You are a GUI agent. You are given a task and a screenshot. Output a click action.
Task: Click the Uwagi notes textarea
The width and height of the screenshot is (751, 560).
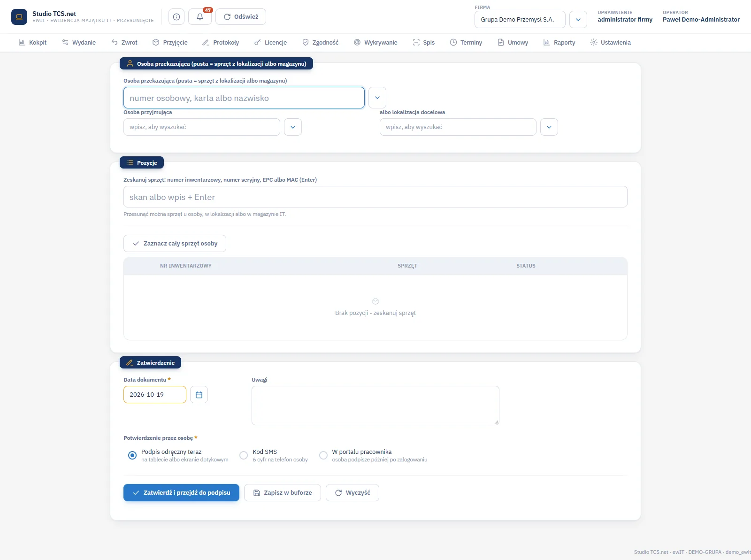click(375, 406)
